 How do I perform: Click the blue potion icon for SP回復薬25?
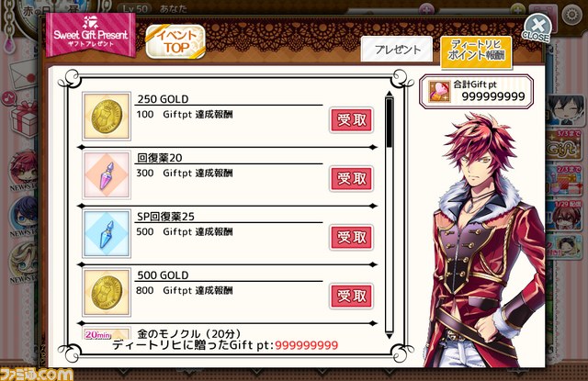[x=107, y=234]
